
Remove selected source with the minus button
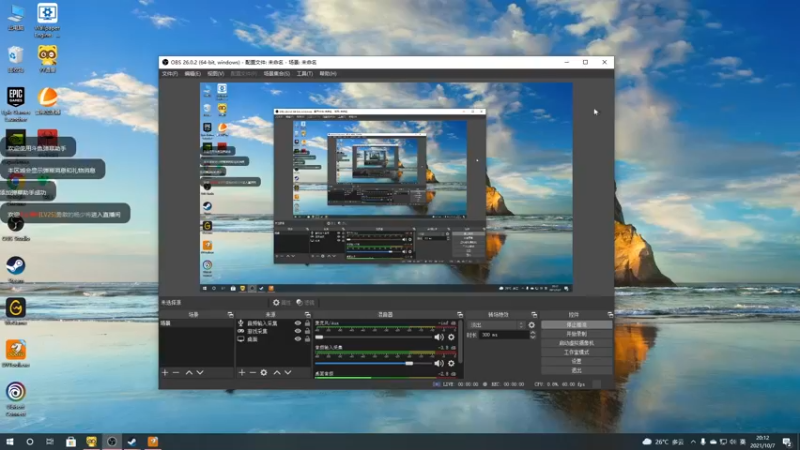[x=253, y=373]
